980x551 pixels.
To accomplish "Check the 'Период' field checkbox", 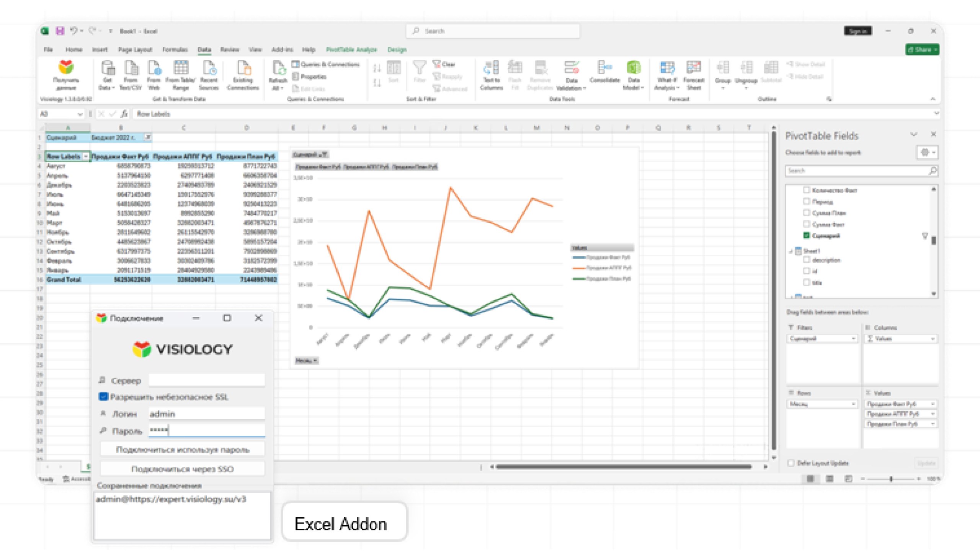I will 806,201.
